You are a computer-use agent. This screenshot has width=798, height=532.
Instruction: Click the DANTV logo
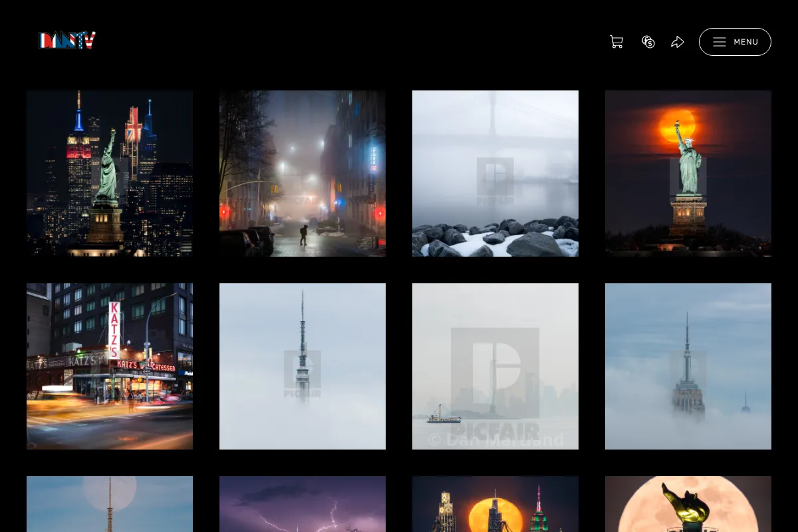tap(67, 41)
